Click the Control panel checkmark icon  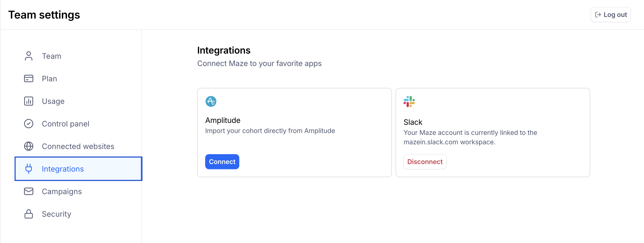pyautogui.click(x=28, y=124)
